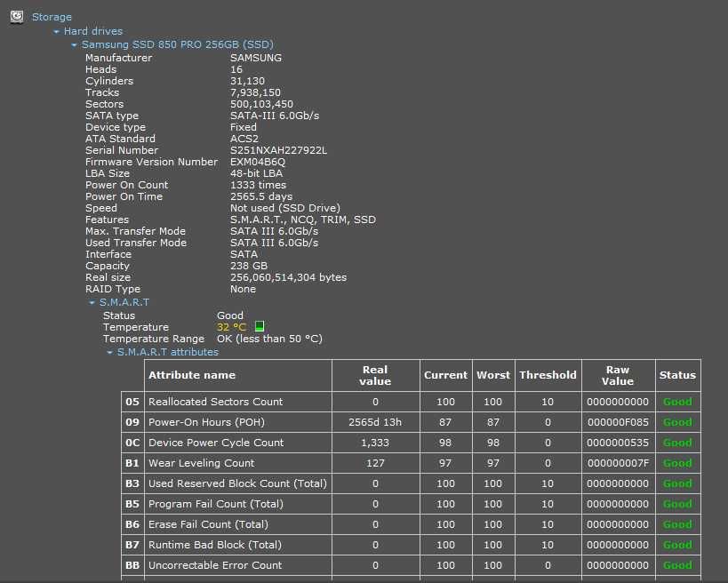
Task: Click the 32 °C temperature value
Action: coord(231,327)
